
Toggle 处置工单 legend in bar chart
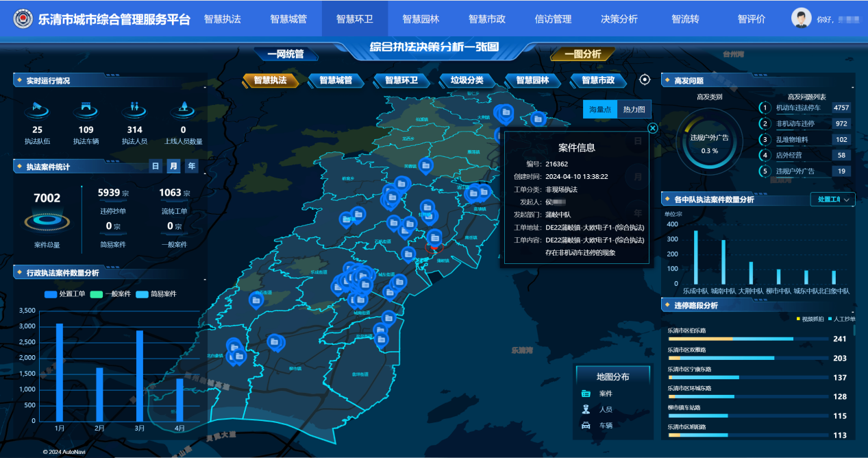(x=64, y=294)
